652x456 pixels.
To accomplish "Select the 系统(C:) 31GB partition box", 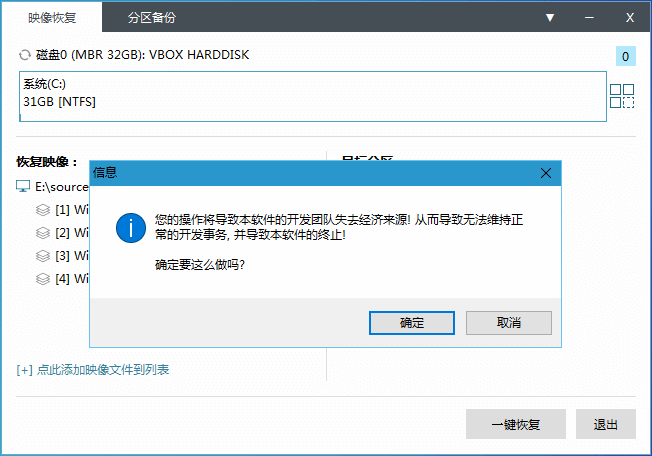I will point(312,96).
